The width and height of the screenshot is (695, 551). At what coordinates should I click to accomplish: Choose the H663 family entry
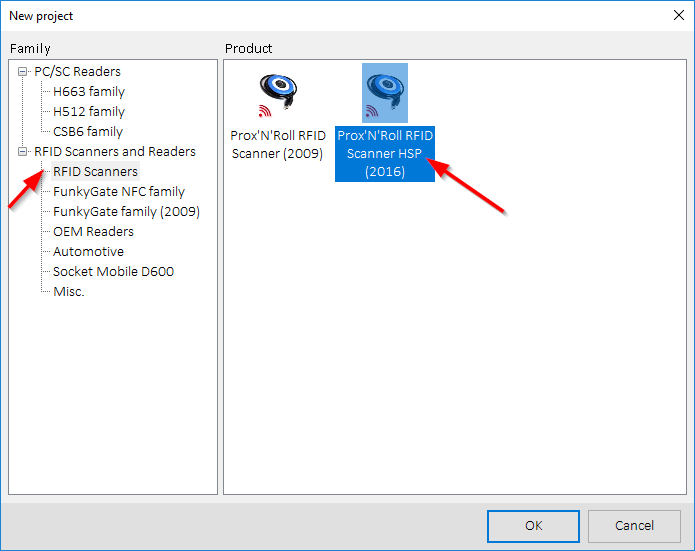point(89,91)
